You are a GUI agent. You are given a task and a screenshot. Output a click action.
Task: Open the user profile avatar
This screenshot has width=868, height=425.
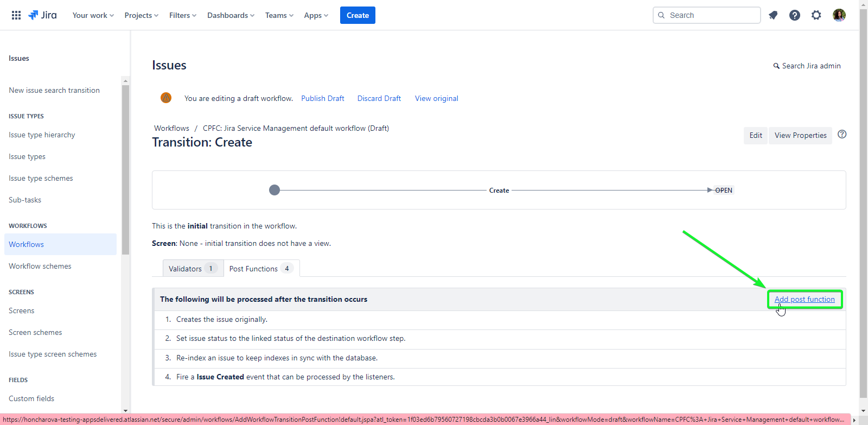tap(839, 15)
